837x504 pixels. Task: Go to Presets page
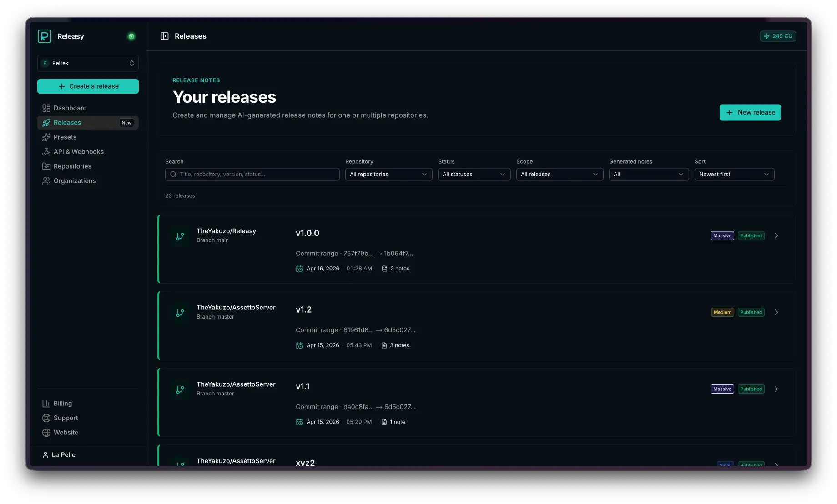pos(88,137)
